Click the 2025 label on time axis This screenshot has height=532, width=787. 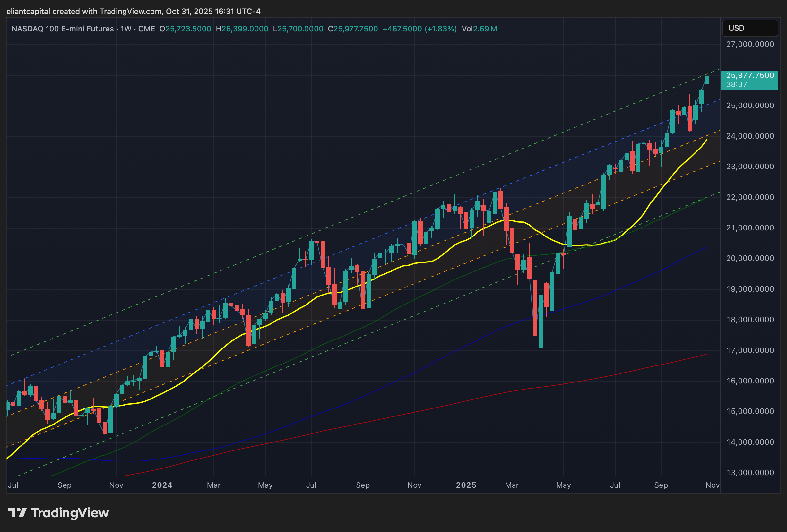pyautogui.click(x=466, y=485)
